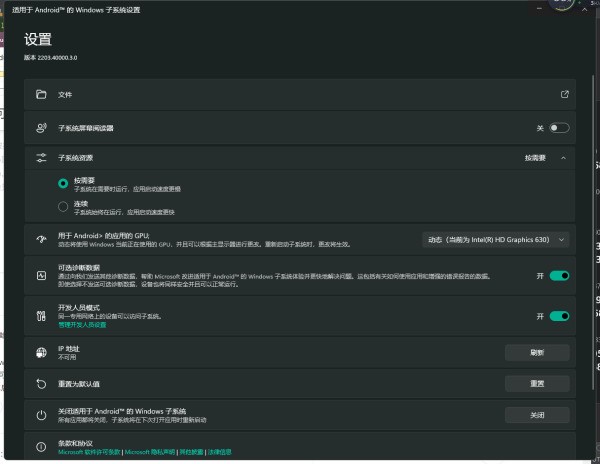
Task: Click the 关闭 button to shut down subsystem
Action: 537,415
